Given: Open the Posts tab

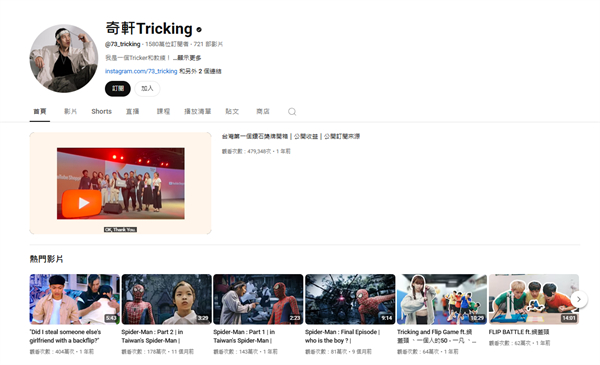Looking at the screenshot, I should coord(232,111).
